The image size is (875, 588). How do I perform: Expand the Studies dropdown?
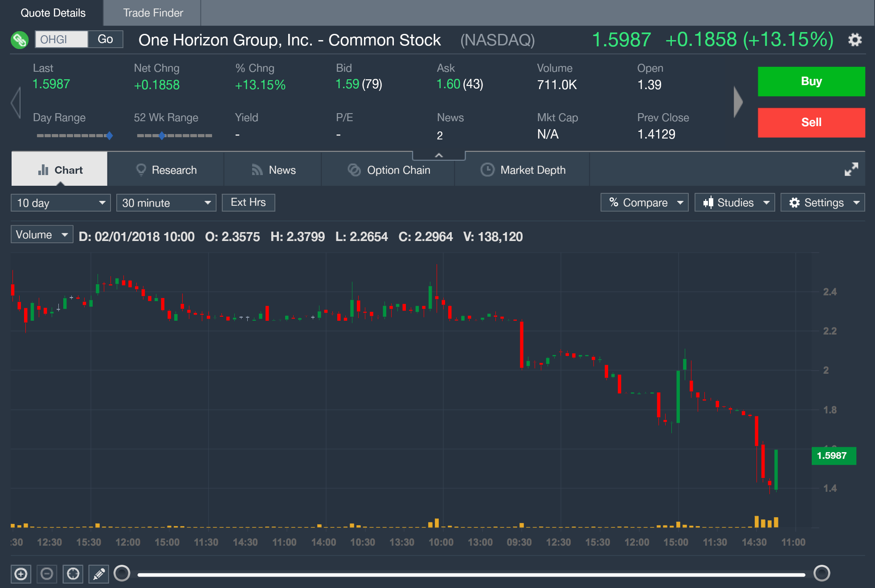click(735, 203)
